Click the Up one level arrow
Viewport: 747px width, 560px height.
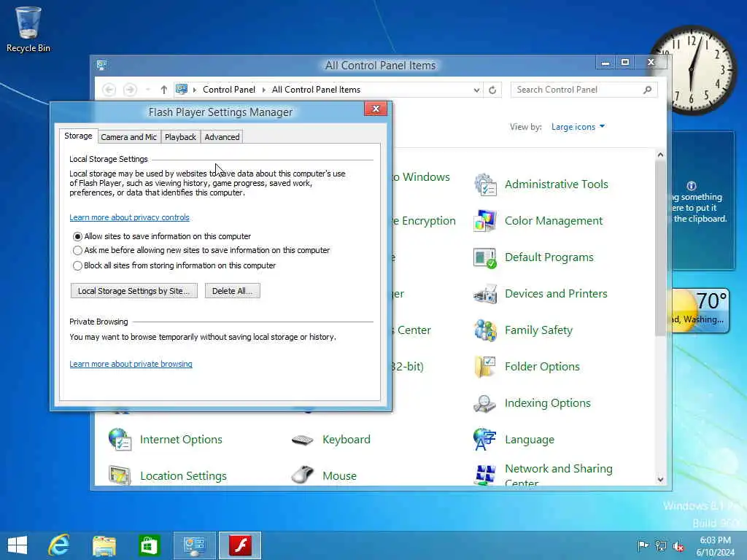164,90
